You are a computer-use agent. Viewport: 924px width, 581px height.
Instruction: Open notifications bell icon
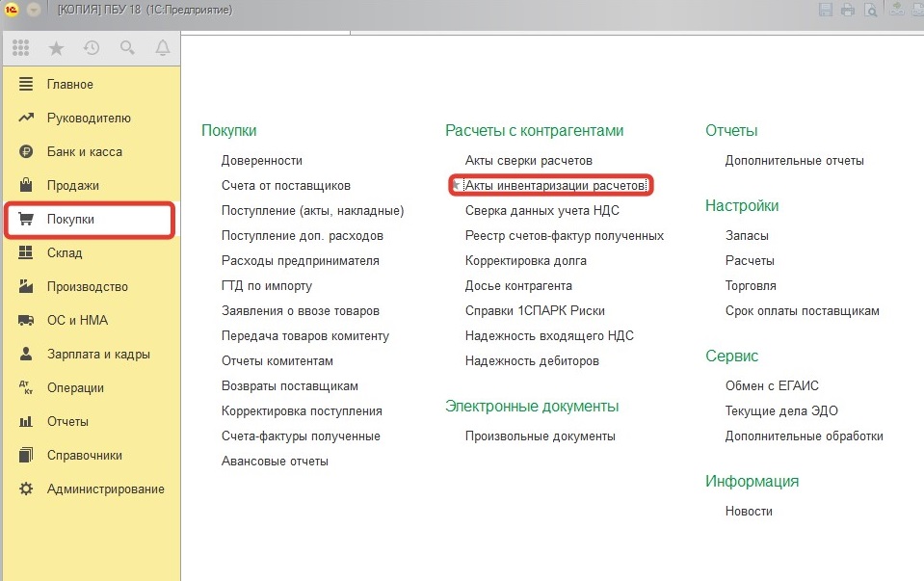click(x=162, y=47)
